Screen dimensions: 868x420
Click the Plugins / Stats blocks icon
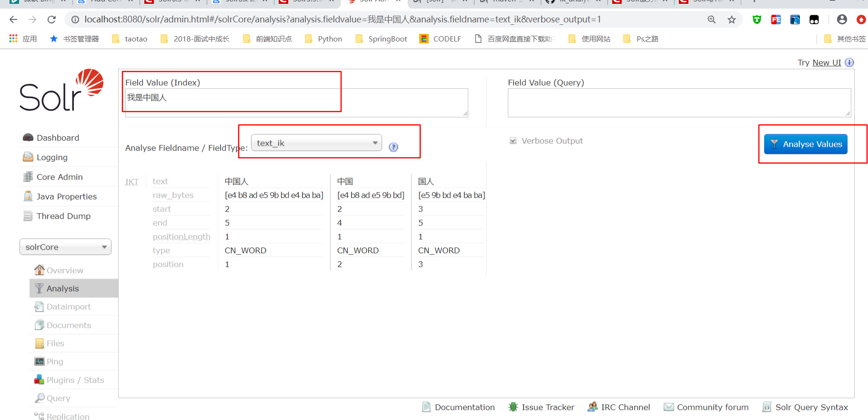(40, 379)
